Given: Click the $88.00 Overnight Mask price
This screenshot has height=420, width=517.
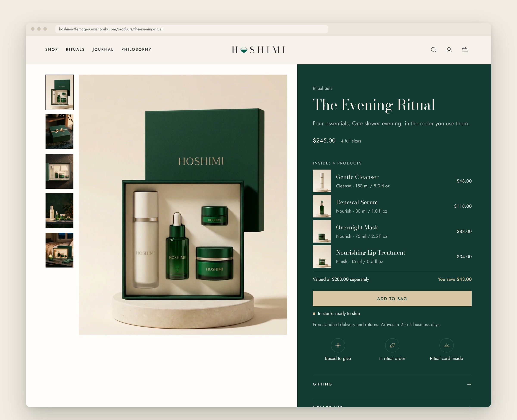Looking at the screenshot, I should click(x=464, y=231).
